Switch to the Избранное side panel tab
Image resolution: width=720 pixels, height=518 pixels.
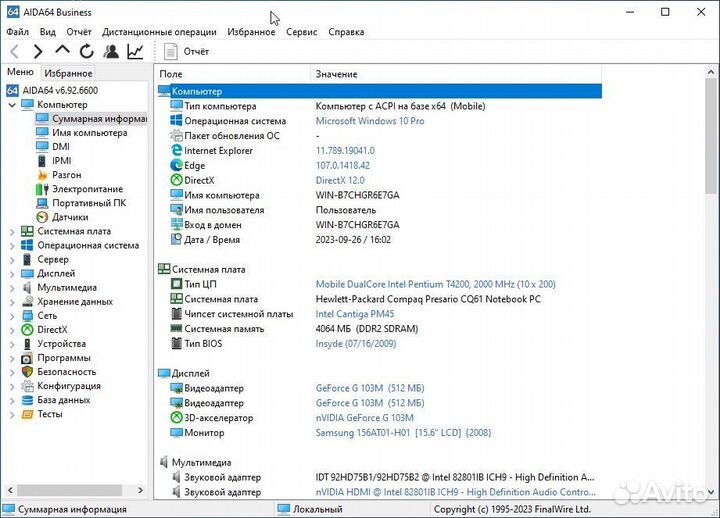[68, 73]
